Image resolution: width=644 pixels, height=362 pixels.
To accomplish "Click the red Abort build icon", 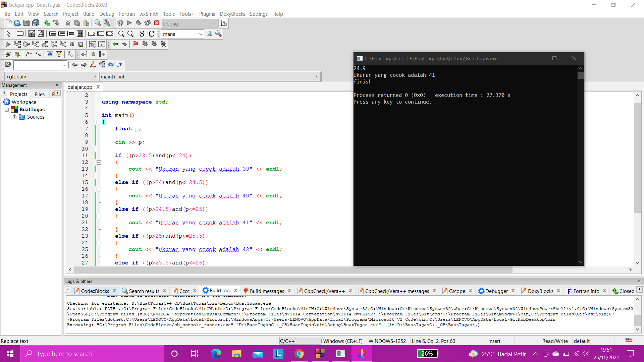I will pos(157,23).
